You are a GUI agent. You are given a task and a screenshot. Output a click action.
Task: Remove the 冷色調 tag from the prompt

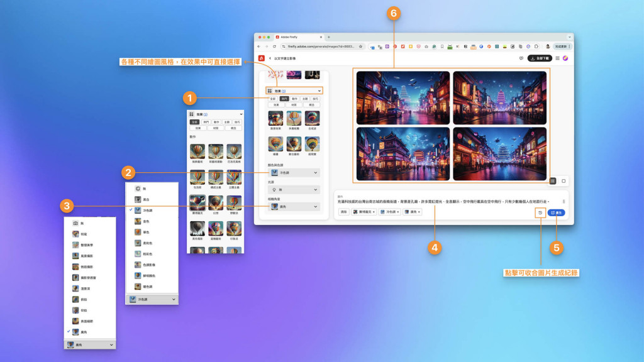click(x=398, y=212)
